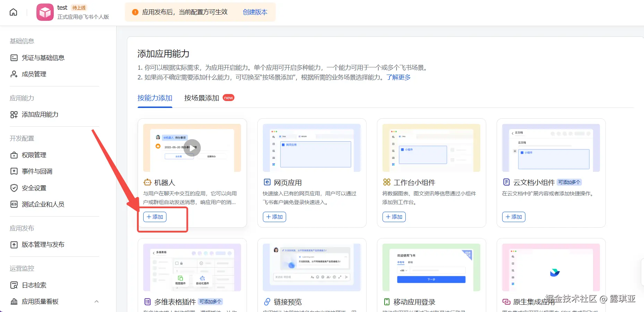Screen dimensions: 644x312
Task: Add the 机器人 capability
Action: 155,217
